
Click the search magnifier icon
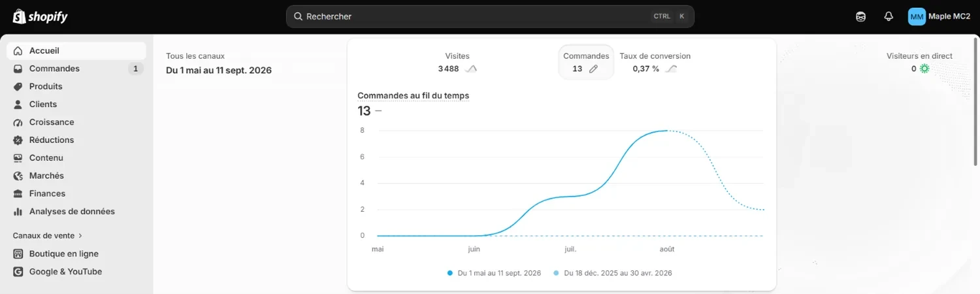click(298, 16)
